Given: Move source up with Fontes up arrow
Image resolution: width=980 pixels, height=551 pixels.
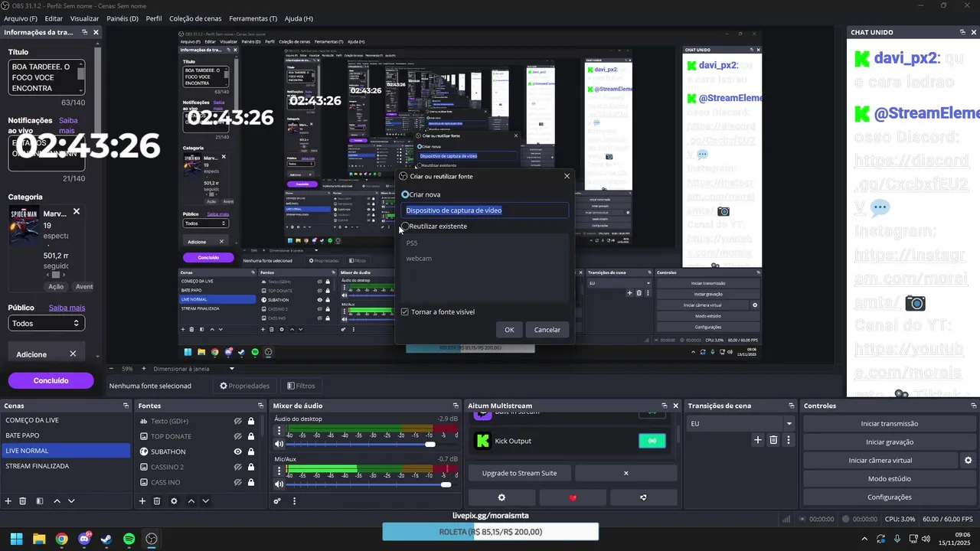Looking at the screenshot, I should (191, 501).
